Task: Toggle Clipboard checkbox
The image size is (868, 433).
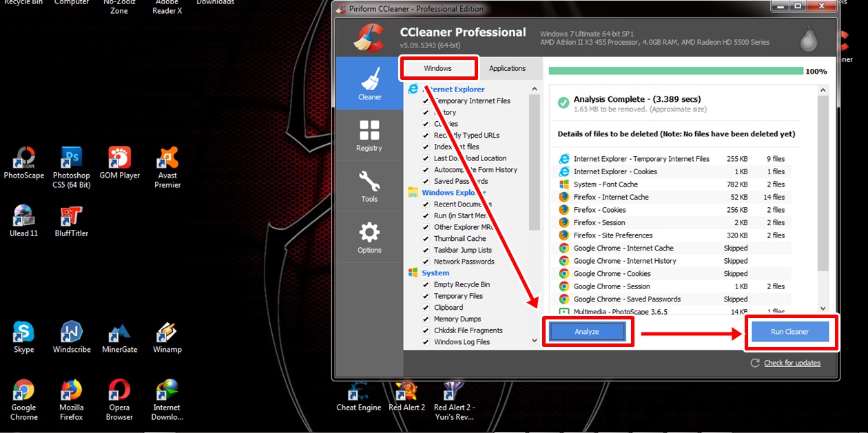Action: [426, 307]
